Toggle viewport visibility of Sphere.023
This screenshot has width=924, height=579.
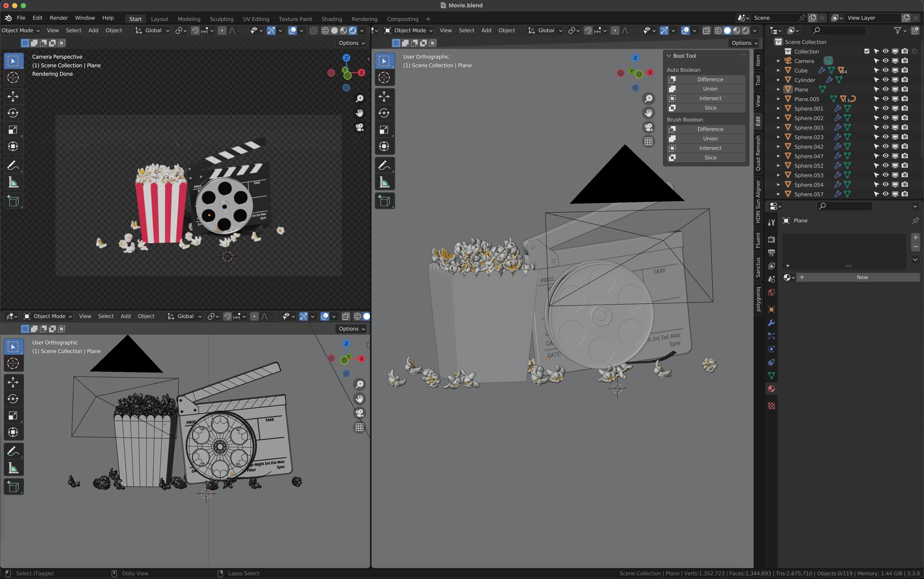point(886,137)
